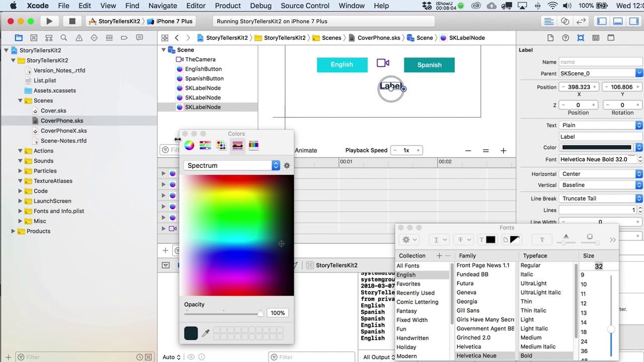
Task: Add a new font collection
Action: coord(439,256)
